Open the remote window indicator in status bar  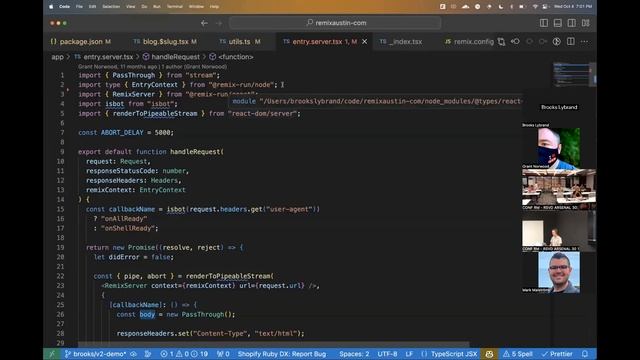coord(52,354)
